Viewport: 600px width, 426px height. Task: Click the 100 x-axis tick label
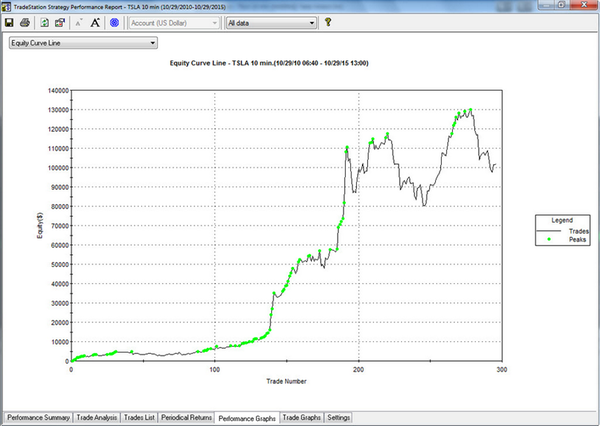tap(215, 369)
